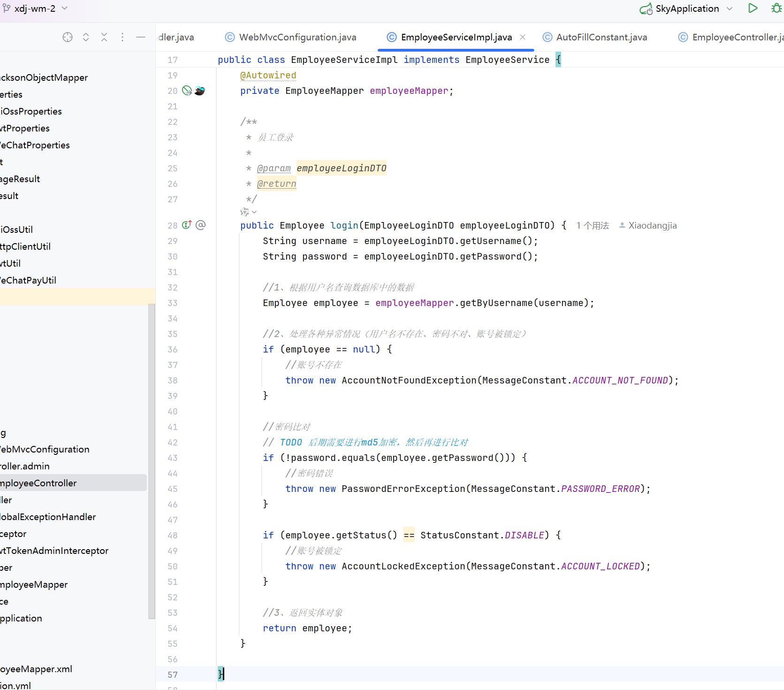Select AliOssProperties in project tree
784x690 pixels.
coord(31,111)
